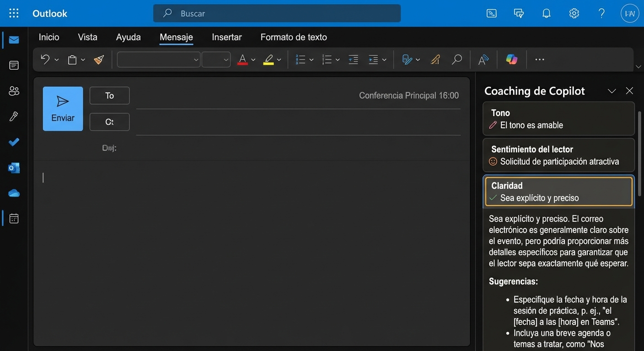Click the Copilot icon in the toolbar
The height and width of the screenshot is (351, 644).
tap(511, 59)
